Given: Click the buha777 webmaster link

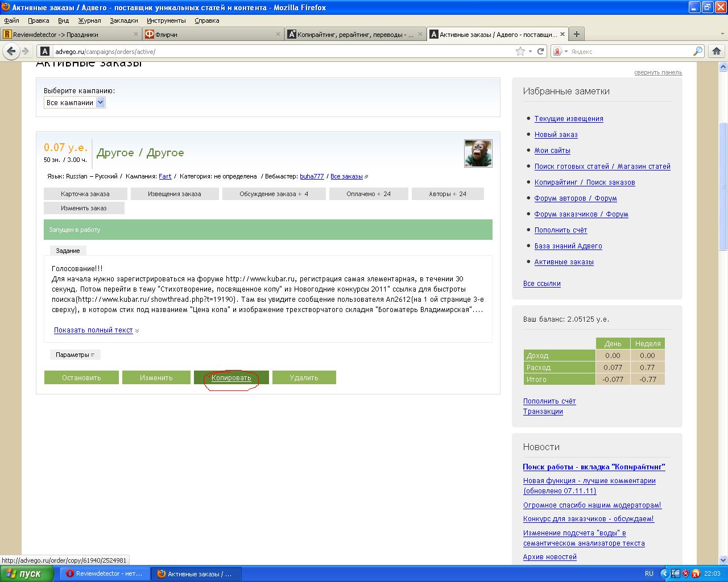Looking at the screenshot, I should point(312,176).
